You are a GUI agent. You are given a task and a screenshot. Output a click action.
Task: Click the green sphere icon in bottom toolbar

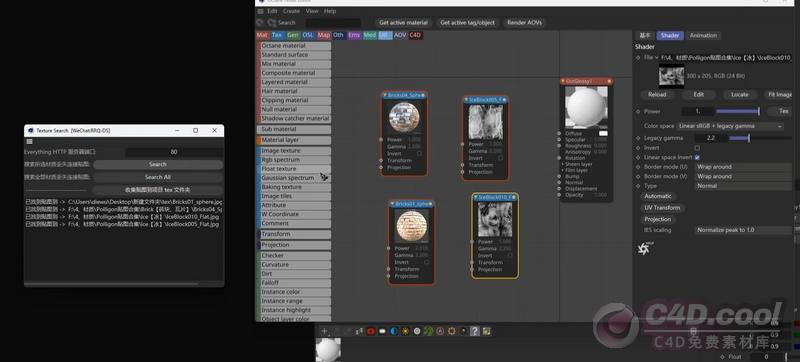[x=429, y=331]
